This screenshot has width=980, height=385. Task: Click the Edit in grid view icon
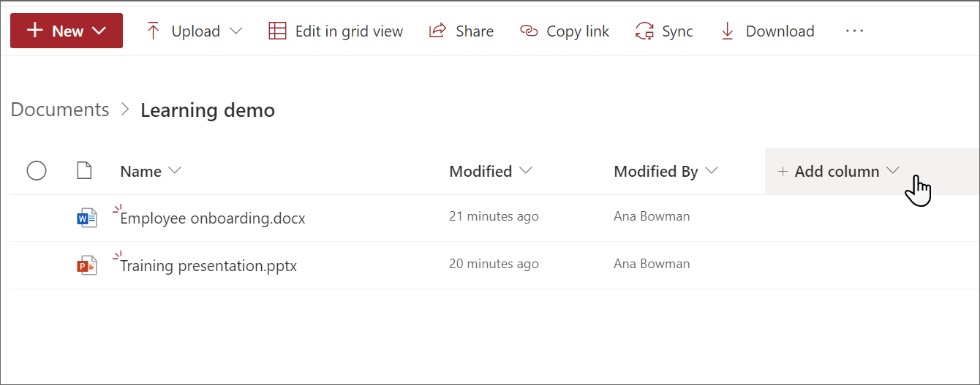click(x=277, y=31)
